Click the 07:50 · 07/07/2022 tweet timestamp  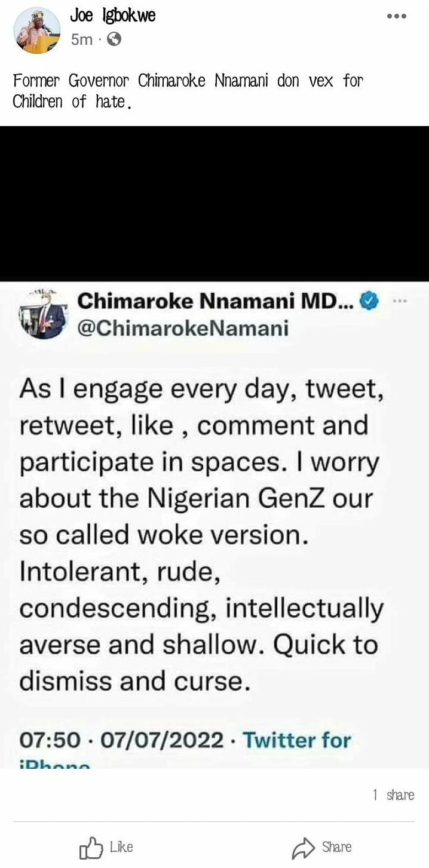point(121,740)
